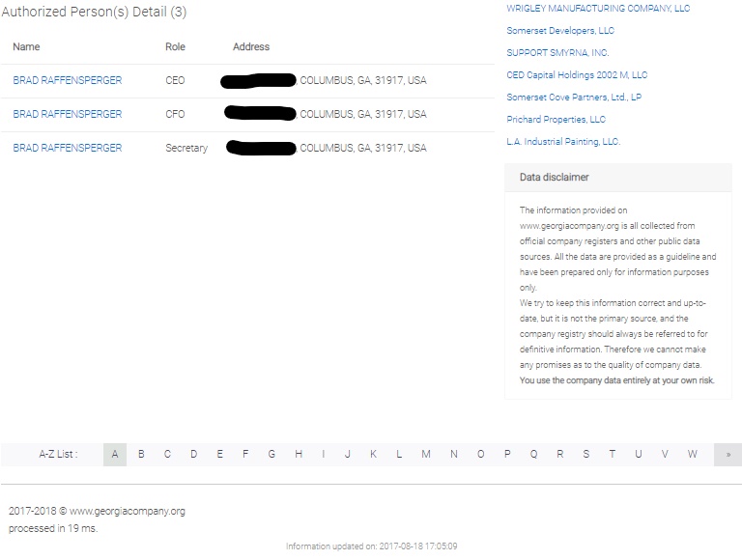Select letter U in A-Z list
The width and height of the screenshot is (742, 560).
tap(639, 455)
